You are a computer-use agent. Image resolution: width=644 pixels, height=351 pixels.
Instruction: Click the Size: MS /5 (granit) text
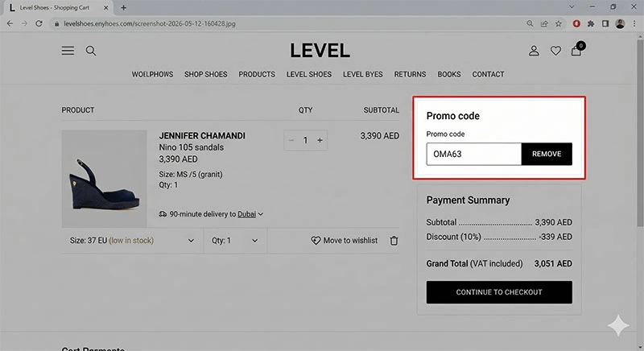pyautogui.click(x=191, y=175)
